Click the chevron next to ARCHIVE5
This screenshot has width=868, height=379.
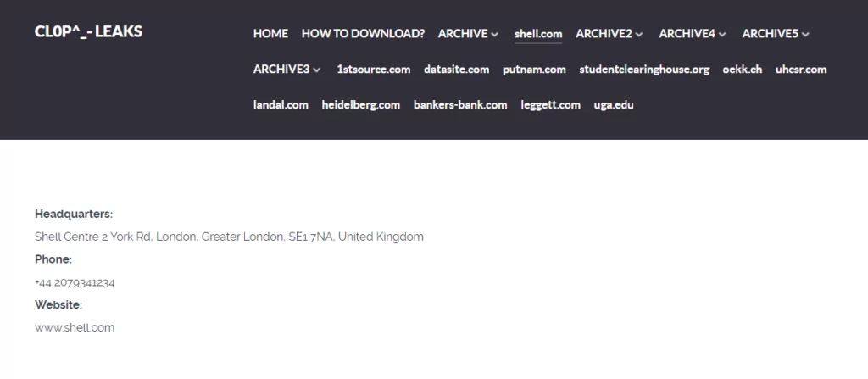[805, 35]
